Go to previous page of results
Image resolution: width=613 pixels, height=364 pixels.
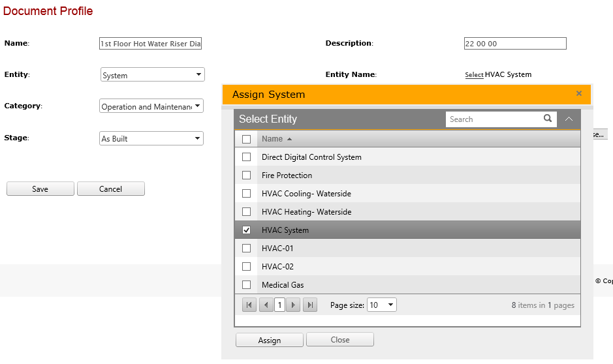[266, 305]
